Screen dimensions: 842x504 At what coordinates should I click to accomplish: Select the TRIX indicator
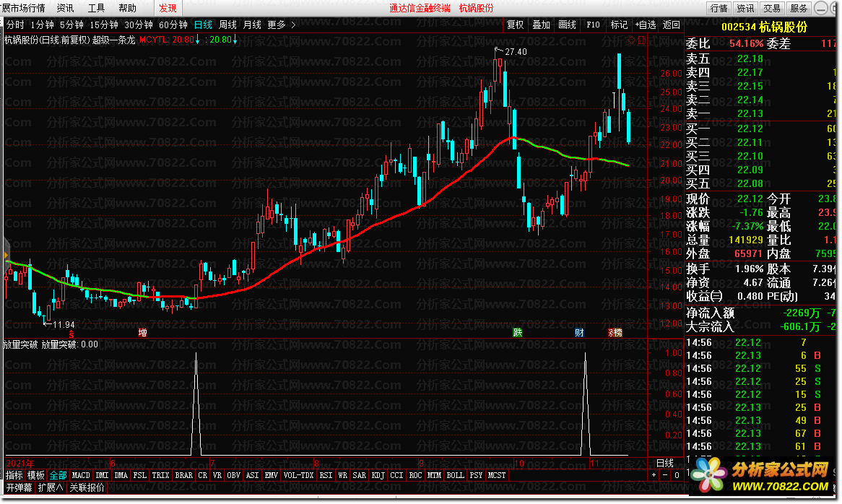click(160, 475)
